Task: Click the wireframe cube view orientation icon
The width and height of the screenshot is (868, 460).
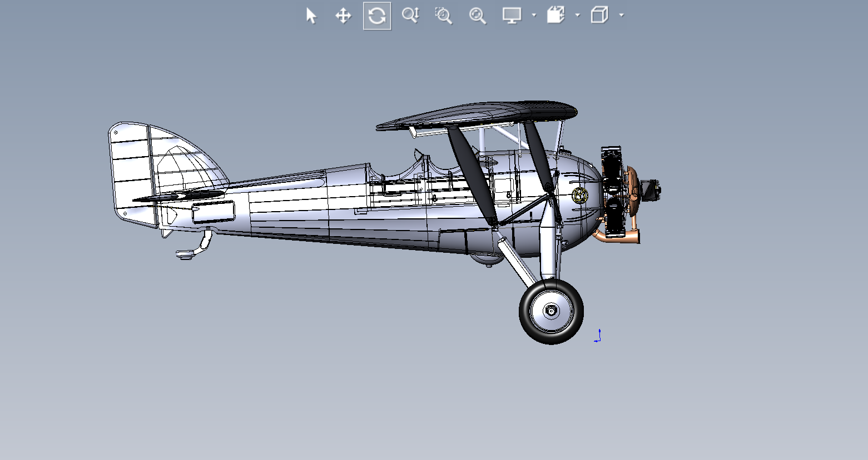Action: [x=599, y=15]
